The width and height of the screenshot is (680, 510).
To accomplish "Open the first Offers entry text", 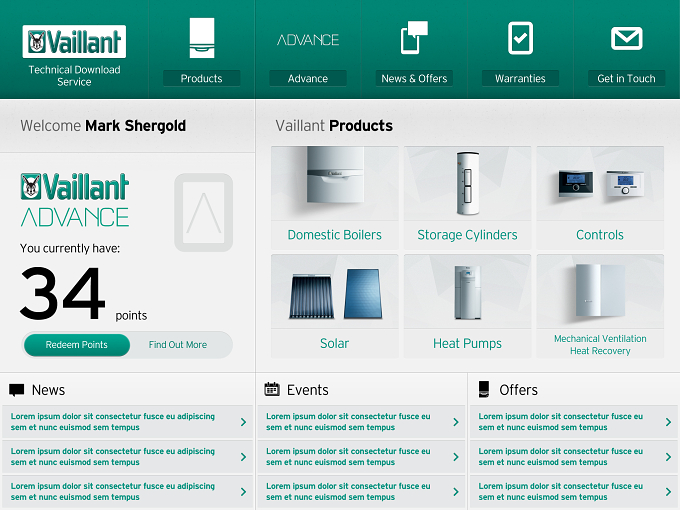I will (561, 422).
